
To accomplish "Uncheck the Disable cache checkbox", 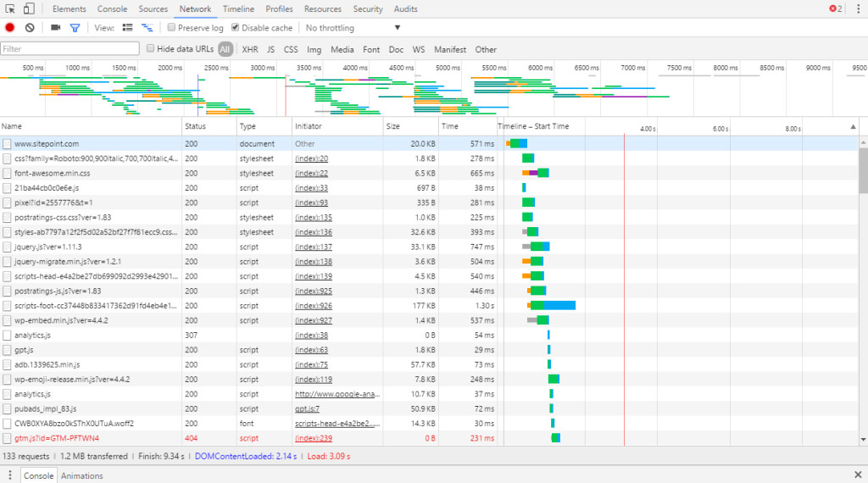I will point(236,28).
